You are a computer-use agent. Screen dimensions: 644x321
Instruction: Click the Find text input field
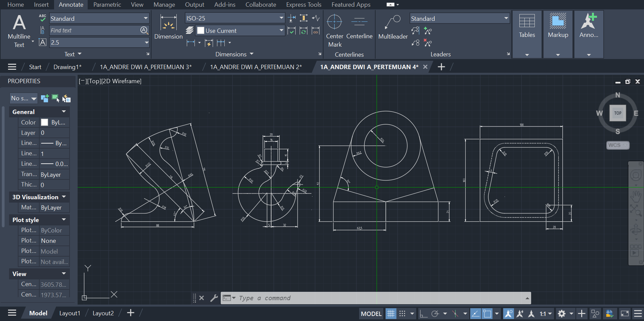(x=94, y=30)
